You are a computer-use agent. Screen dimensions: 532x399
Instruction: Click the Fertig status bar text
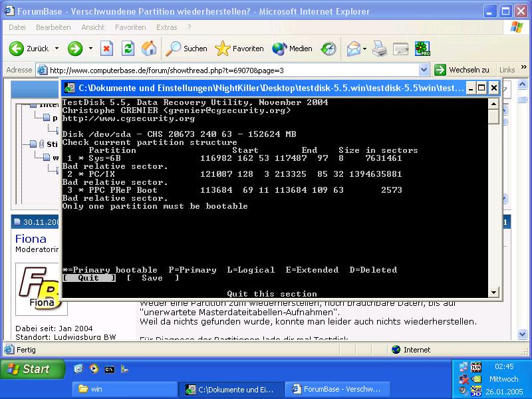click(x=26, y=350)
